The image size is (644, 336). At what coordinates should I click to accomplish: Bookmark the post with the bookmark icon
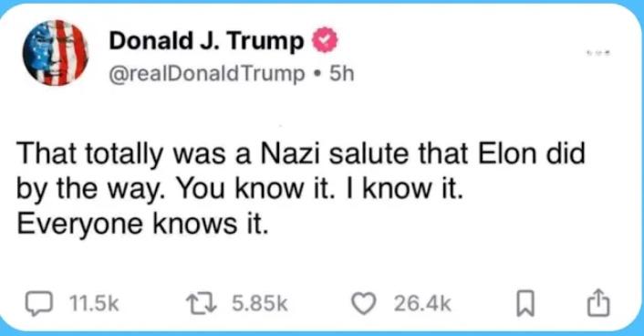pos(525,304)
